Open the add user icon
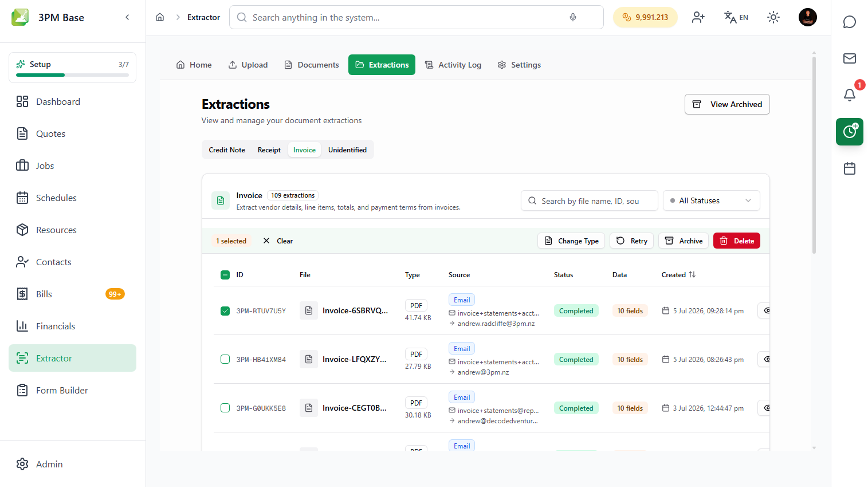 click(x=698, y=17)
